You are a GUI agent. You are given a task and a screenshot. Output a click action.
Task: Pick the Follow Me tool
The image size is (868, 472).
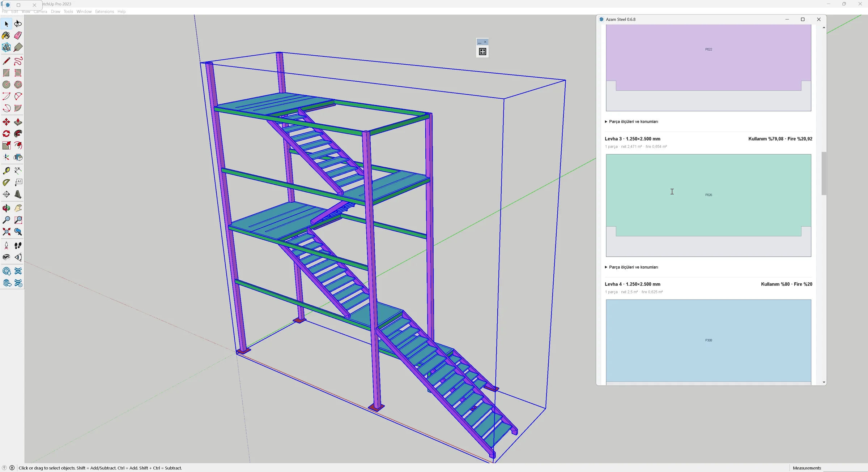click(18, 134)
